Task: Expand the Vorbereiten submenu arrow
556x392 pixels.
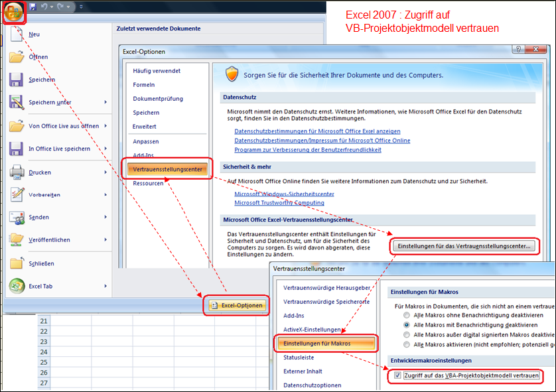Action: [105, 194]
